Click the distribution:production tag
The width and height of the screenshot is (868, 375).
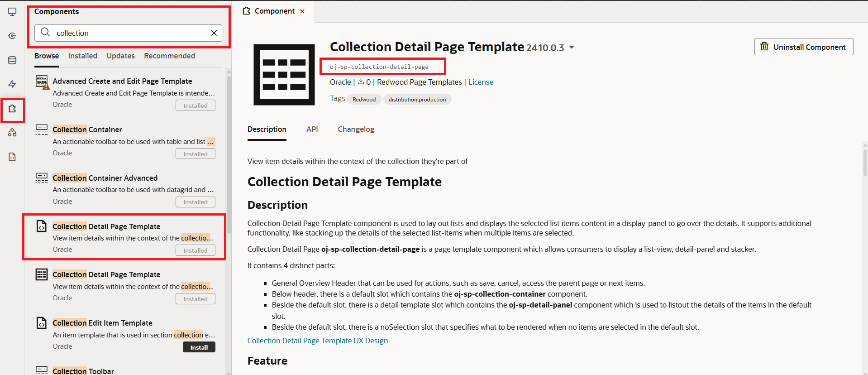coord(417,100)
